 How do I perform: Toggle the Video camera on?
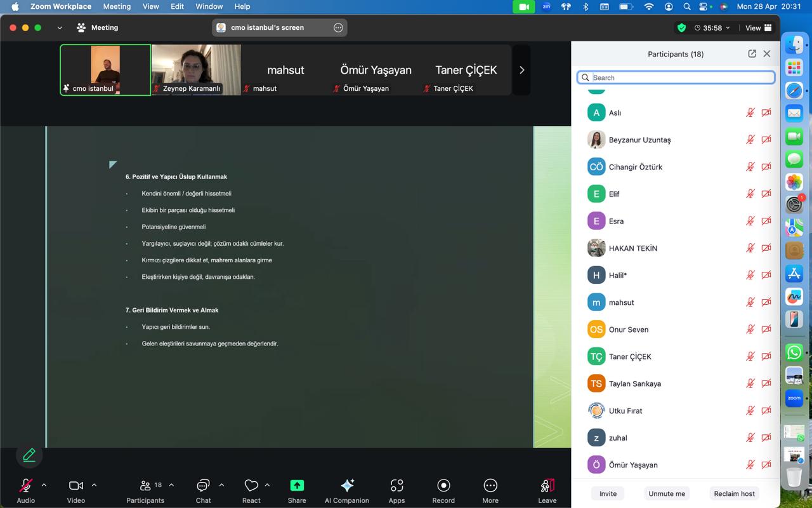tap(75, 486)
